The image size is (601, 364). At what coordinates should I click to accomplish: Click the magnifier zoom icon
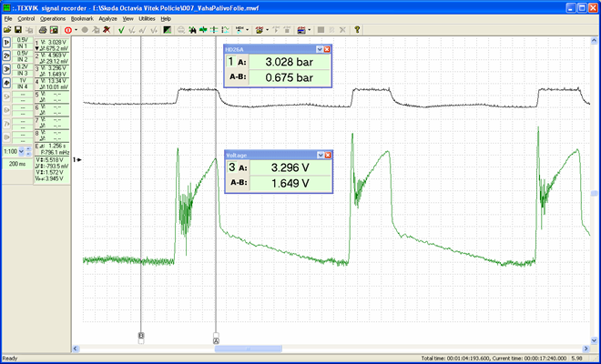pos(181,30)
